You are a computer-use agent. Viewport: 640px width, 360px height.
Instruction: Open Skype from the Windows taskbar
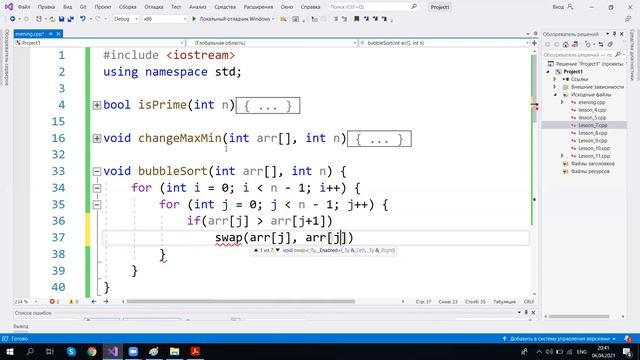tap(71, 351)
